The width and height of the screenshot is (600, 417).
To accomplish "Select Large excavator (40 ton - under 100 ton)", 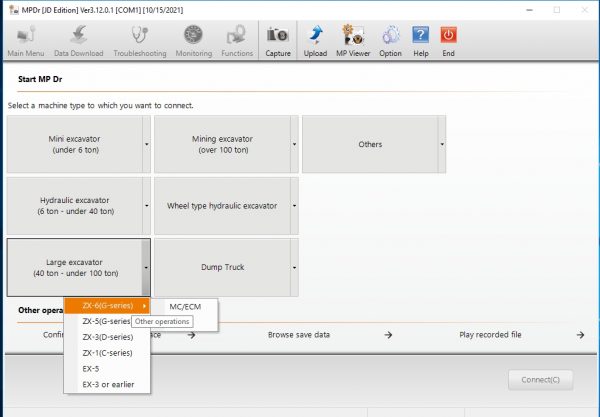I will (75, 267).
